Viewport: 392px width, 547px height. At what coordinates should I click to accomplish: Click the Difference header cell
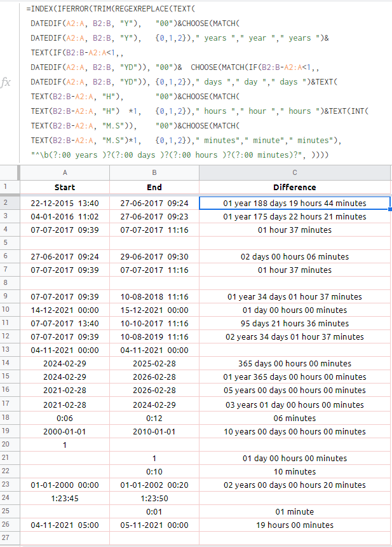click(x=295, y=188)
